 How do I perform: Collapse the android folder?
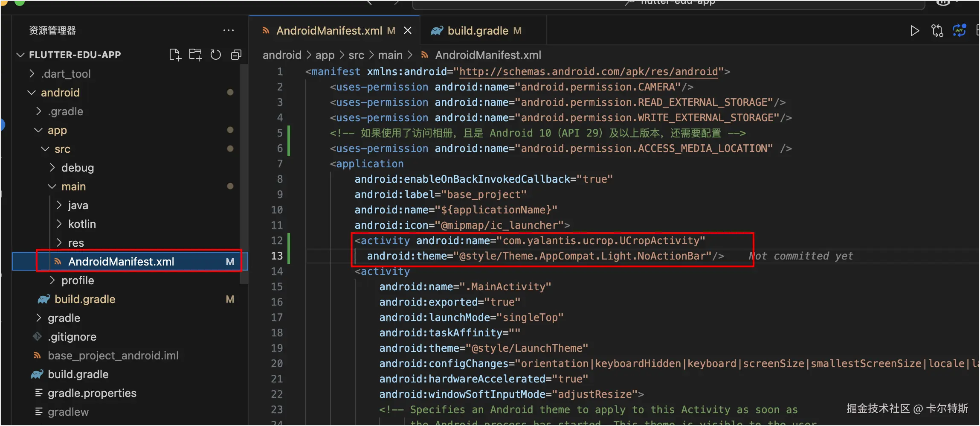pyautogui.click(x=31, y=92)
